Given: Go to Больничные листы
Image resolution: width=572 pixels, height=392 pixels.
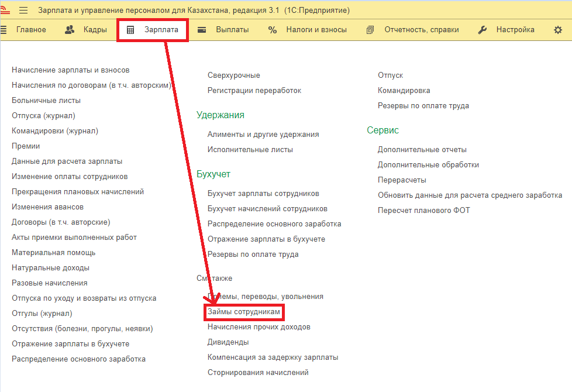Looking at the screenshot, I should 46,101.
